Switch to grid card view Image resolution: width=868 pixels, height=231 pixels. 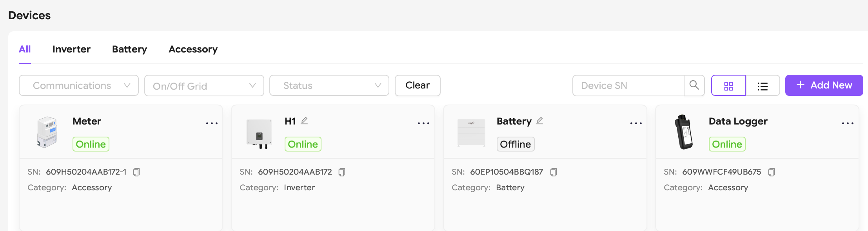(728, 86)
